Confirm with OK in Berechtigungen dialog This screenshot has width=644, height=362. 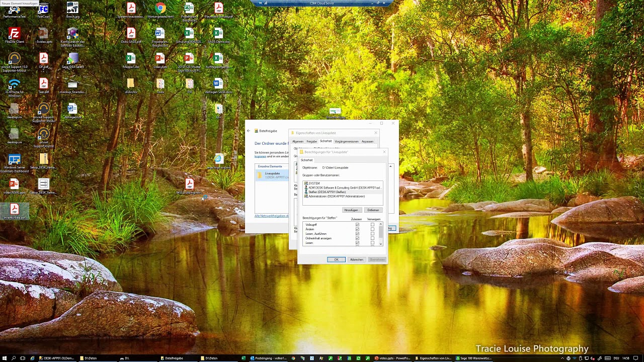[336, 259]
